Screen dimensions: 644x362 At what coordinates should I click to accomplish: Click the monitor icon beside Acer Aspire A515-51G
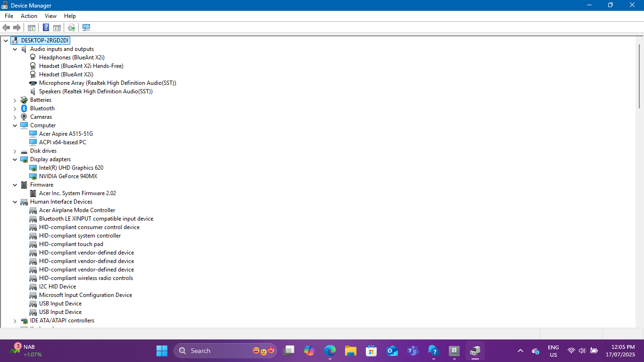coord(33,134)
